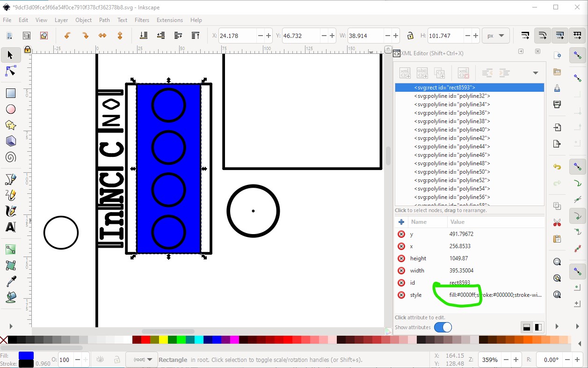Click delete node icon in XML Editor
The width and height of the screenshot is (588, 368).
pyautogui.click(x=463, y=73)
